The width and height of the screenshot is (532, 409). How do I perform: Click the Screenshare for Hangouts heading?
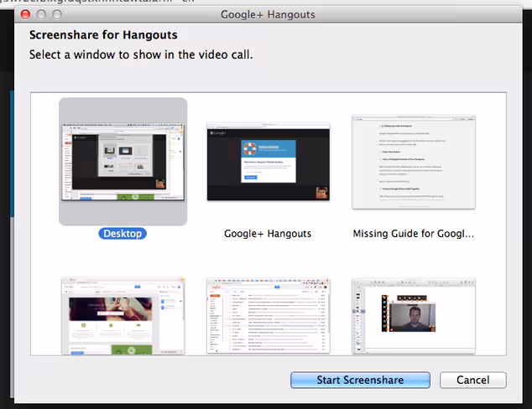pyautogui.click(x=103, y=35)
